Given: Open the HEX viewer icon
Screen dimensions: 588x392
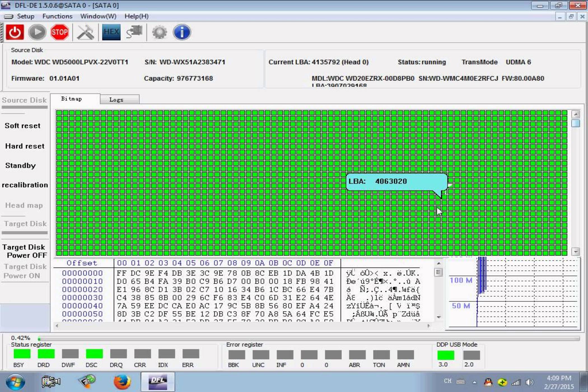Looking at the screenshot, I should [111, 32].
